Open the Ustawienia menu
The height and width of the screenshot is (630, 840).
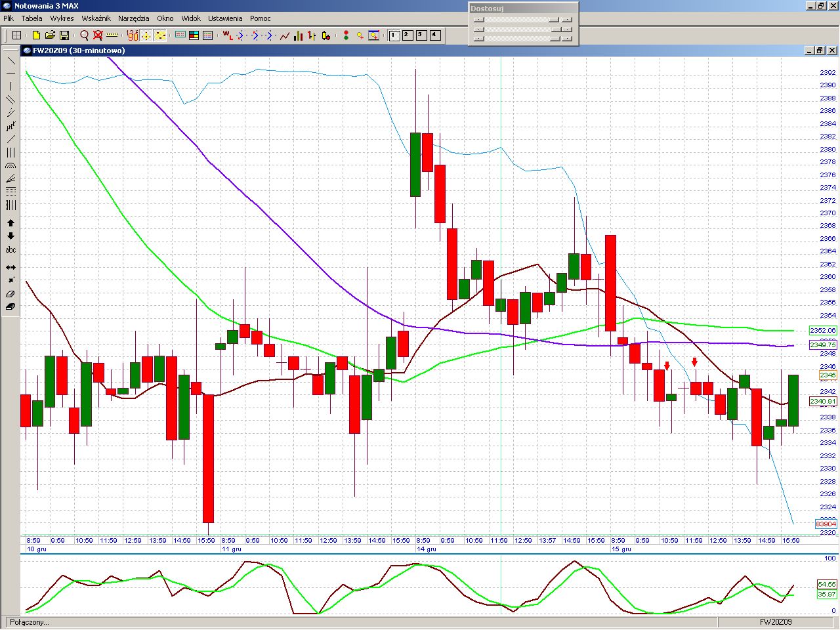225,18
